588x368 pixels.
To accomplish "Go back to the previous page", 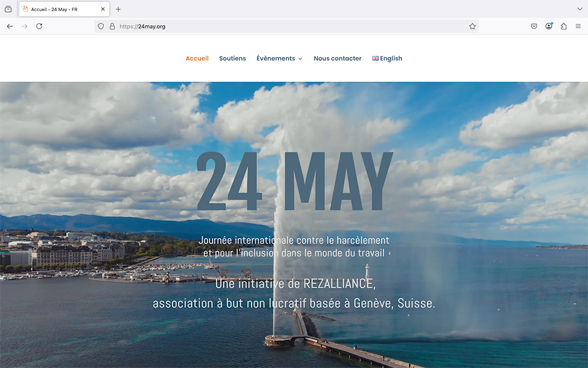I will 10,26.
